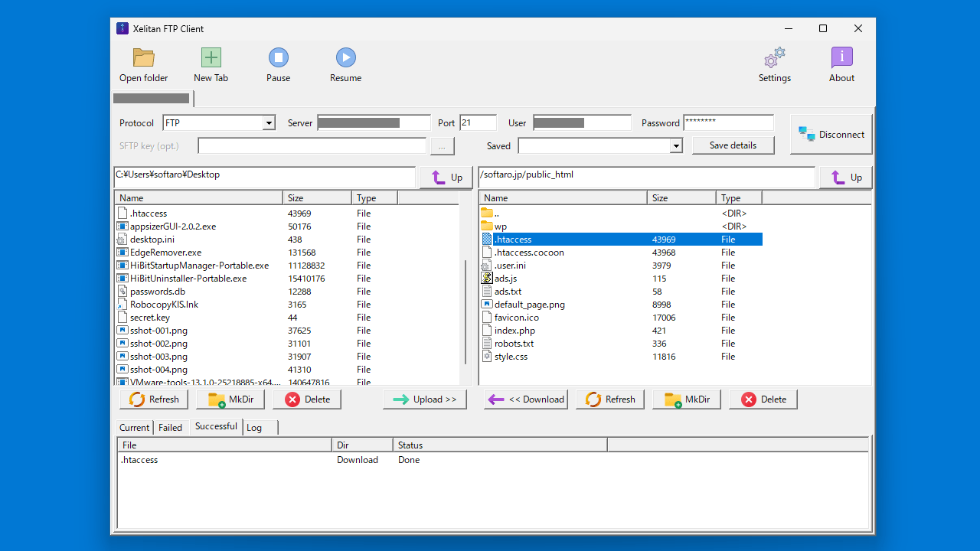Open the Log tab
This screenshot has height=551, width=980.
point(259,428)
